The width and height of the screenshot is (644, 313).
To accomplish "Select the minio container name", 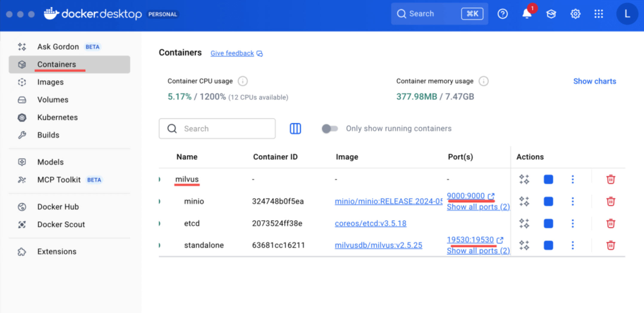I will 194,201.
